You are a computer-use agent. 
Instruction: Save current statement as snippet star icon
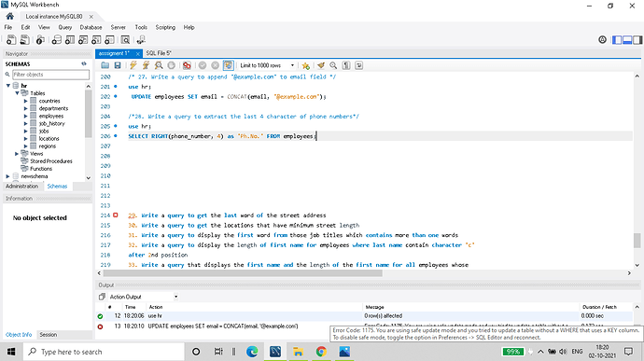(305, 65)
